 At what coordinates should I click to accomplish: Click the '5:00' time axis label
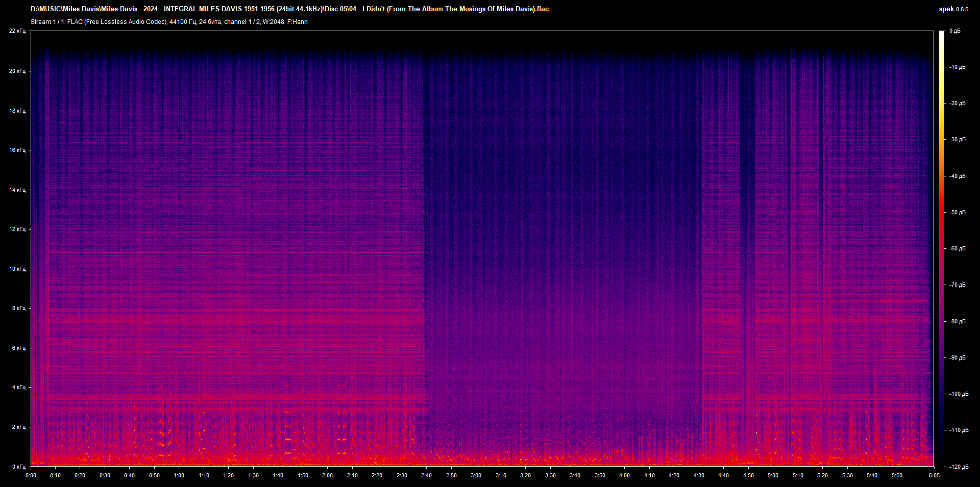773,475
